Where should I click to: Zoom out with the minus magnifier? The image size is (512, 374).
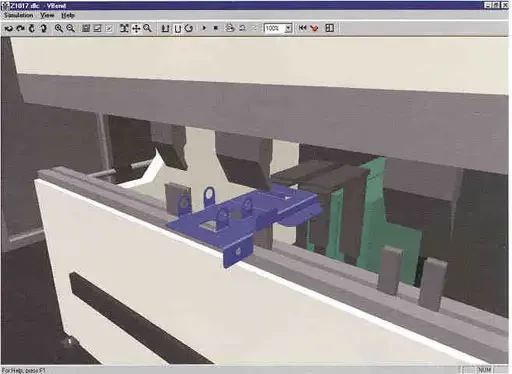[70, 29]
